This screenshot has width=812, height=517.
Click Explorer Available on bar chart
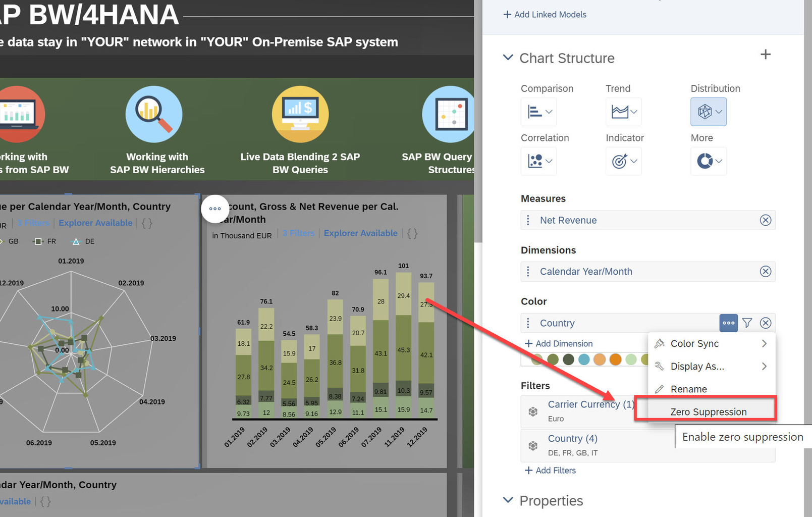[x=361, y=233]
